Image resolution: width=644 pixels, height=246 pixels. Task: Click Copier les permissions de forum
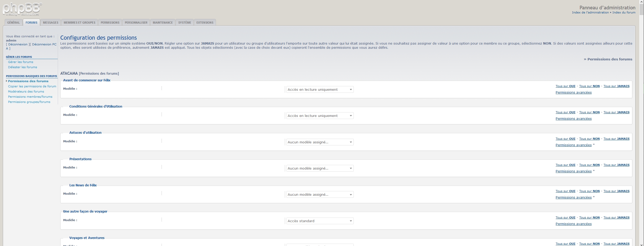[32, 86]
